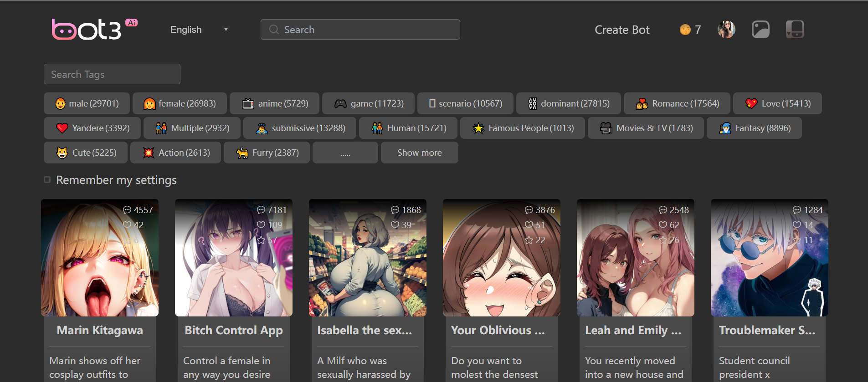Viewport: 868px width, 382px height.
Task: Click the chat count icon on the Leah and Emily card
Action: 663,210
